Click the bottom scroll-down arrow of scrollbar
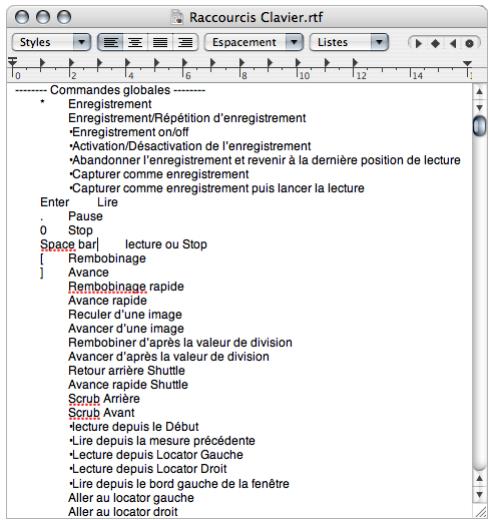This screenshot has width=490, height=520. 479,494
